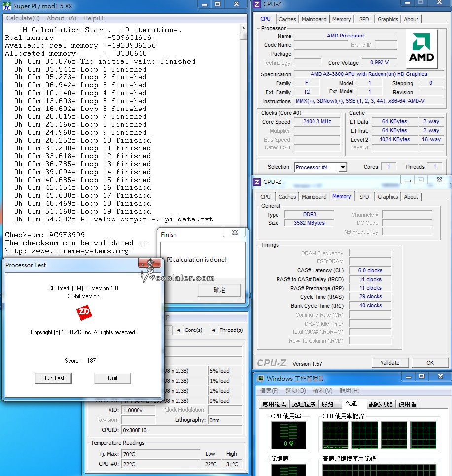Close the Processor Test window
The height and width of the screenshot is (476, 452).
coord(149,263)
